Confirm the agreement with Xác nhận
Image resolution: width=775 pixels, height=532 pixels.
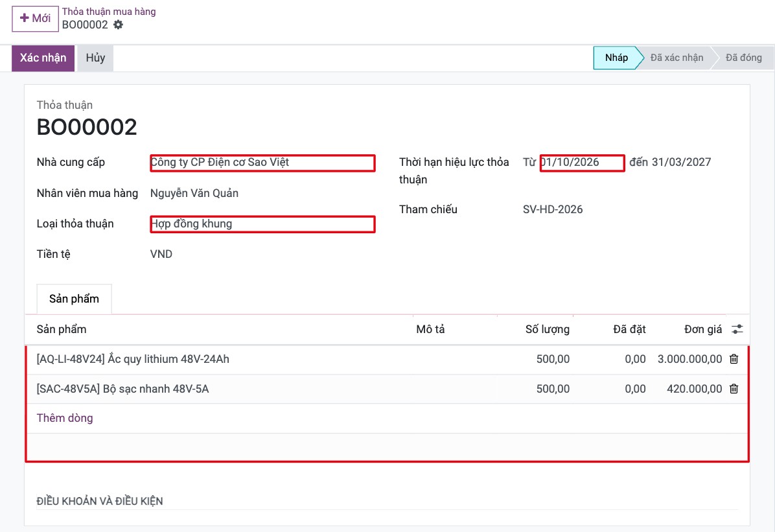[43, 58]
